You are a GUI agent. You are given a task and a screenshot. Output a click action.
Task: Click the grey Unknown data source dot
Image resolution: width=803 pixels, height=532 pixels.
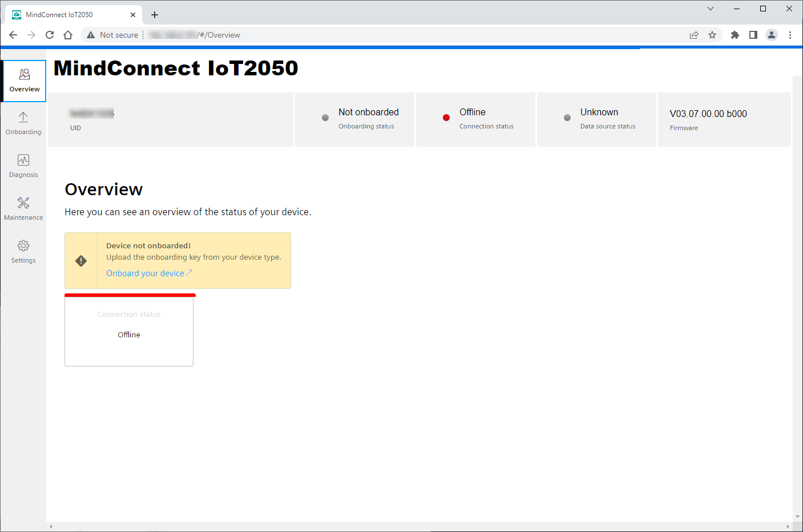pos(567,118)
